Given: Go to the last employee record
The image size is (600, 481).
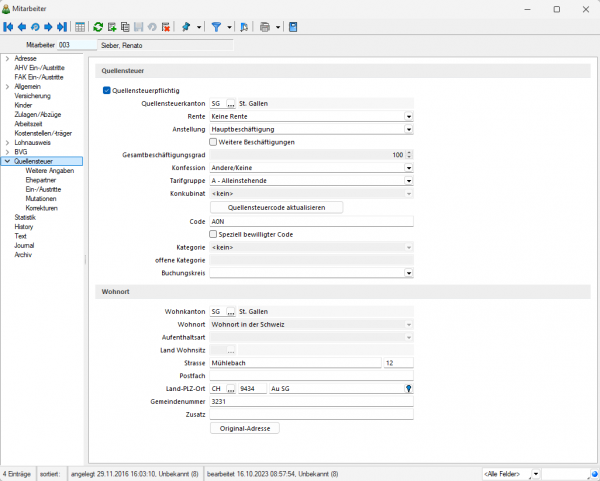Looking at the screenshot, I should (62, 27).
